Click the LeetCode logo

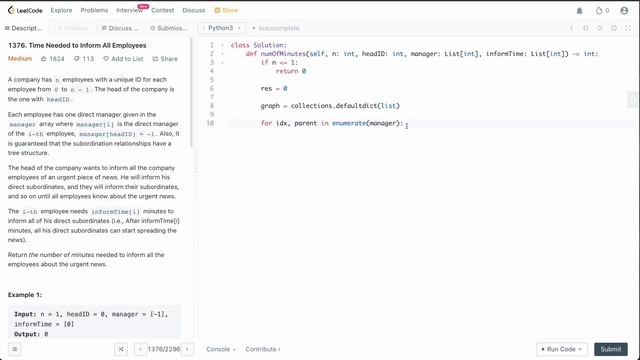(25, 10)
